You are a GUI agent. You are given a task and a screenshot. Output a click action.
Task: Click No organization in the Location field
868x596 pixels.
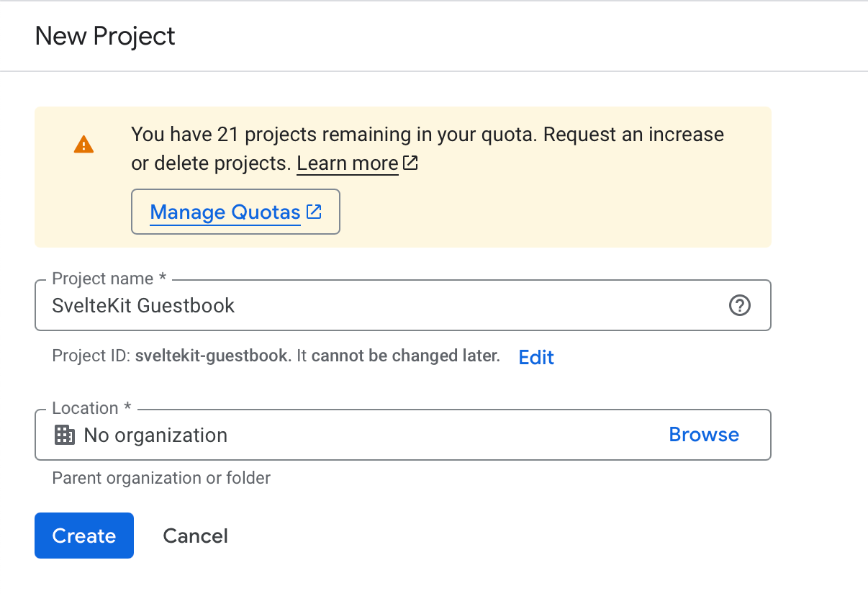156,435
